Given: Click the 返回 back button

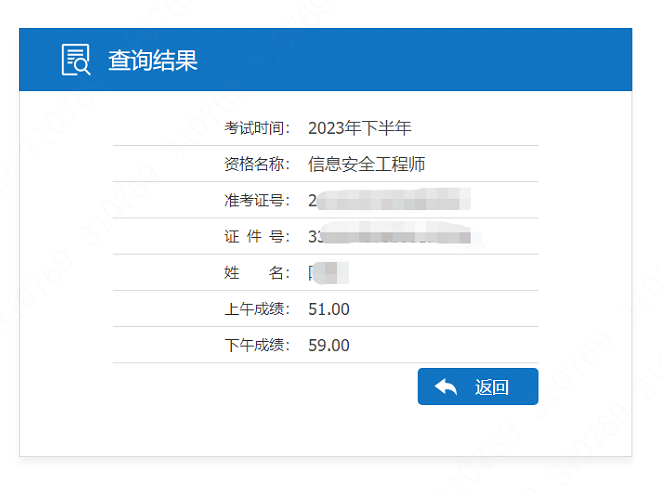Looking at the screenshot, I should point(478,386).
